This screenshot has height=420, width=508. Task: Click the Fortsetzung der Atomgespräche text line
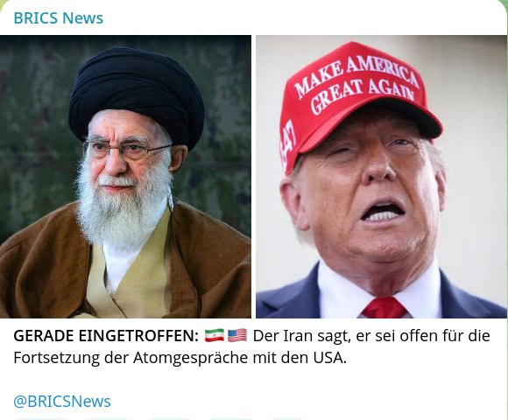tap(180, 358)
